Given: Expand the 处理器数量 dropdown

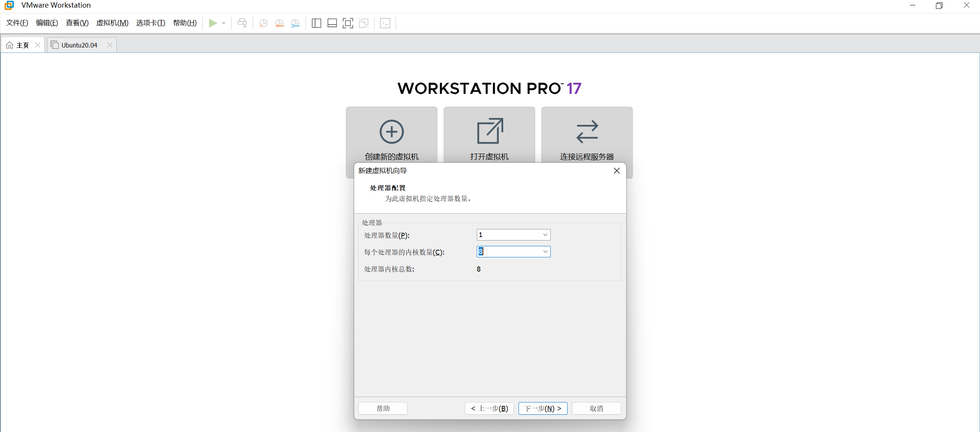Looking at the screenshot, I should pos(545,235).
